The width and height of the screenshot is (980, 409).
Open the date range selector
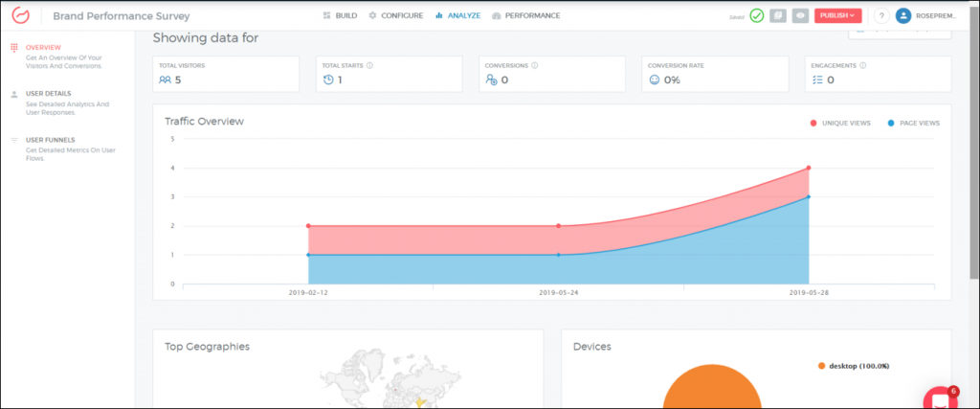[x=900, y=32]
